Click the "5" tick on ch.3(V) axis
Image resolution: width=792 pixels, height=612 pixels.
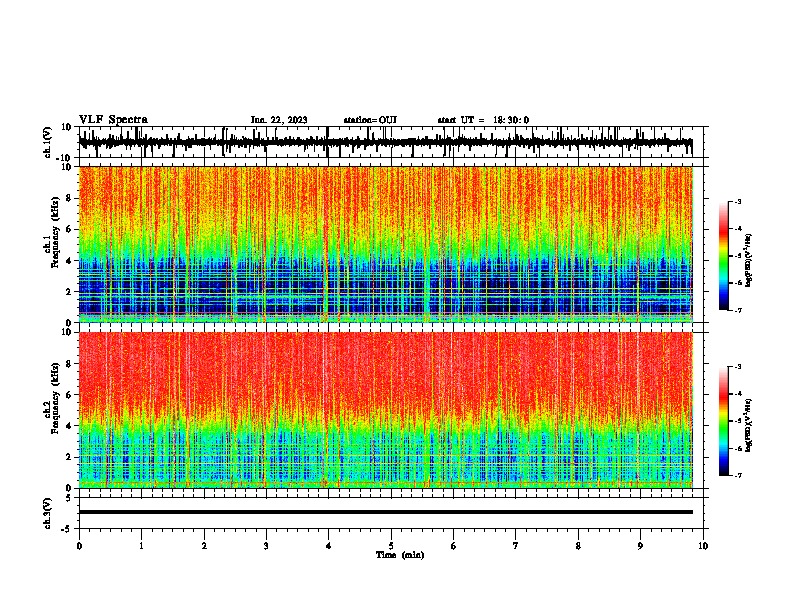69,498
